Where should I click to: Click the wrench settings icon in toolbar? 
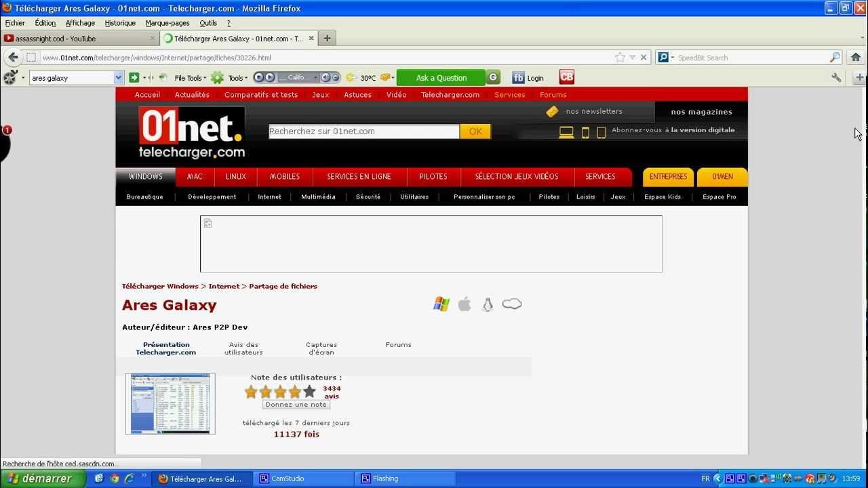point(836,78)
